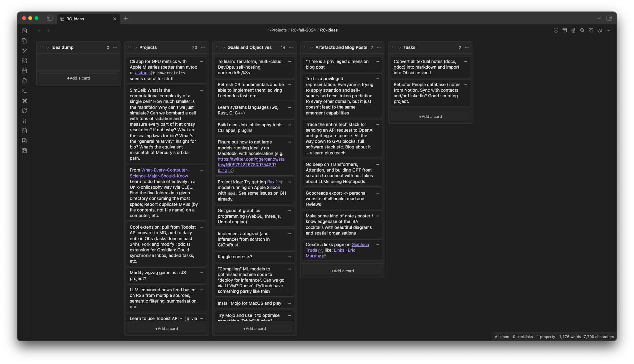Toggle collapse arrow on Goals and Objectives column

pos(223,47)
